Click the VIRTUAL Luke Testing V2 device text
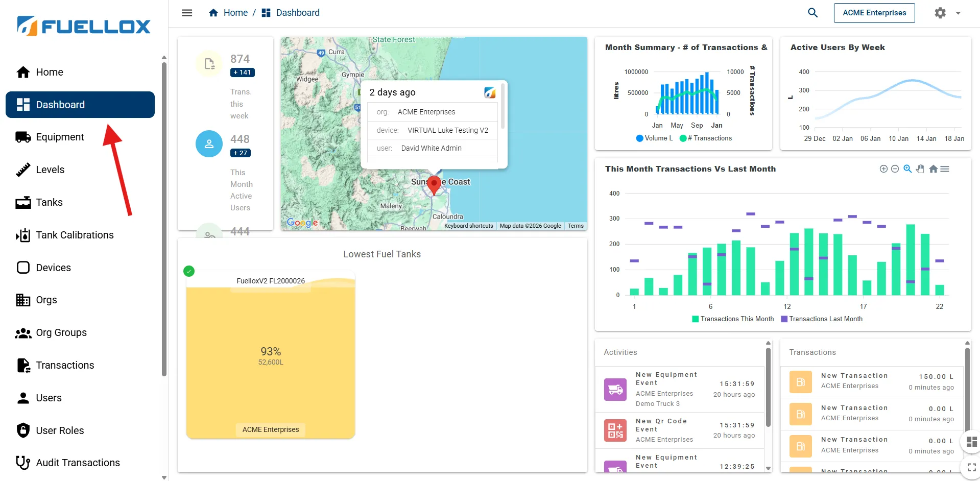This screenshot has width=980, height=481. point(448,130)
